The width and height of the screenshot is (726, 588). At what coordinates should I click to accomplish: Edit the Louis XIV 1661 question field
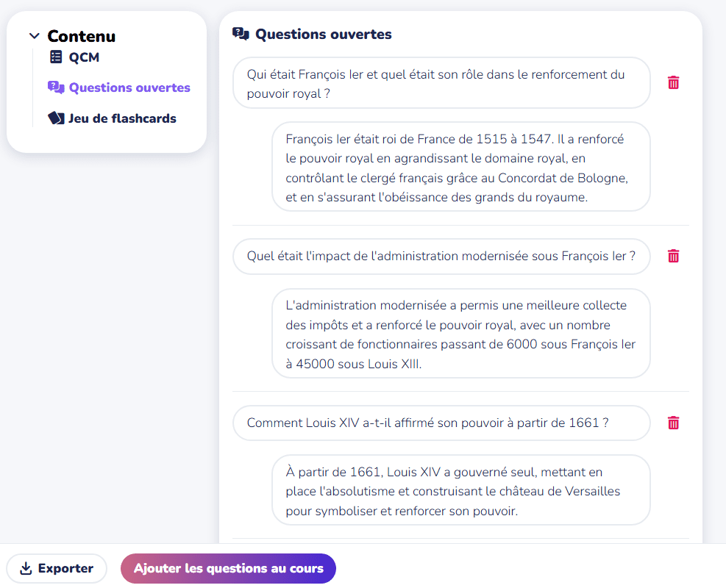441,423
